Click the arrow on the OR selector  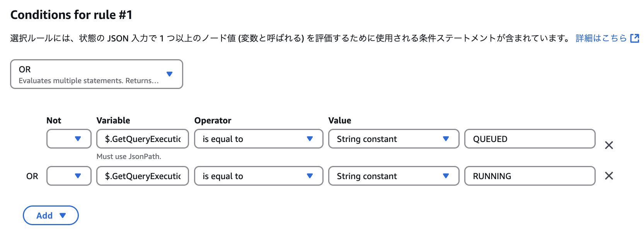[x=169, y=74]
